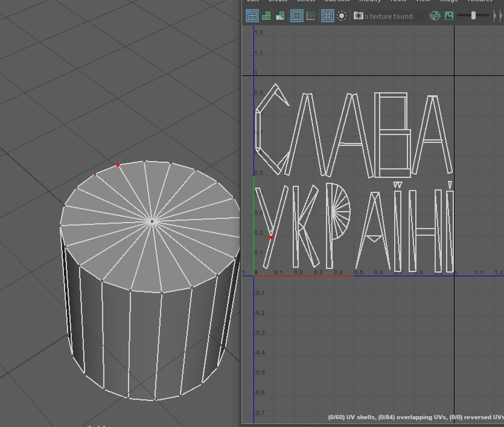Toggle the dim image icon
Screen dimensions: 504x427
tap(449, 16)
